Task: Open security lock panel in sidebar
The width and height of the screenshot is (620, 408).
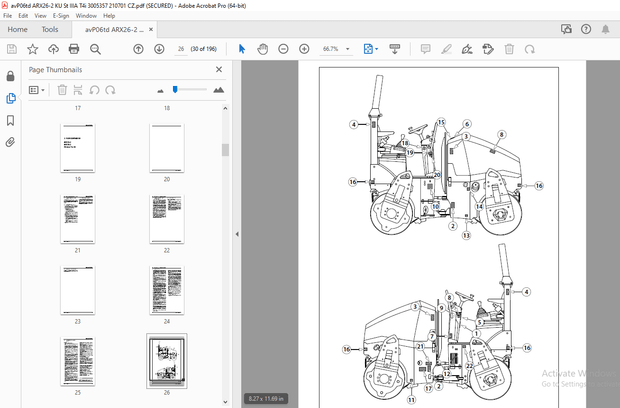Action: click(x=11, y=76)
